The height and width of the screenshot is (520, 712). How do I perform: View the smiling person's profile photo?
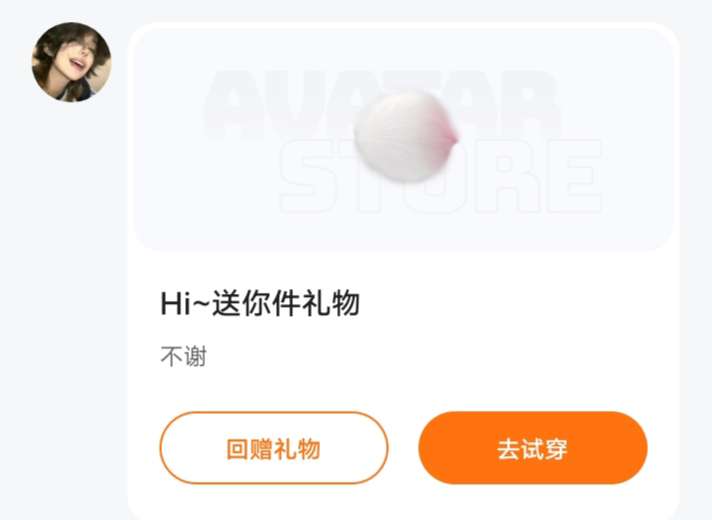pyautogui.click(x=71, y=62)
